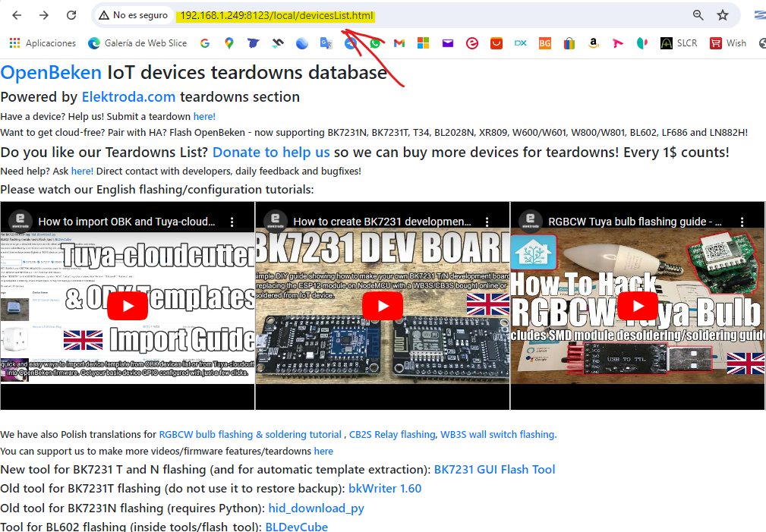This screenshot has height=532, width=766.
Task: Open the Google G bookmark
Action: click(205, 43)
